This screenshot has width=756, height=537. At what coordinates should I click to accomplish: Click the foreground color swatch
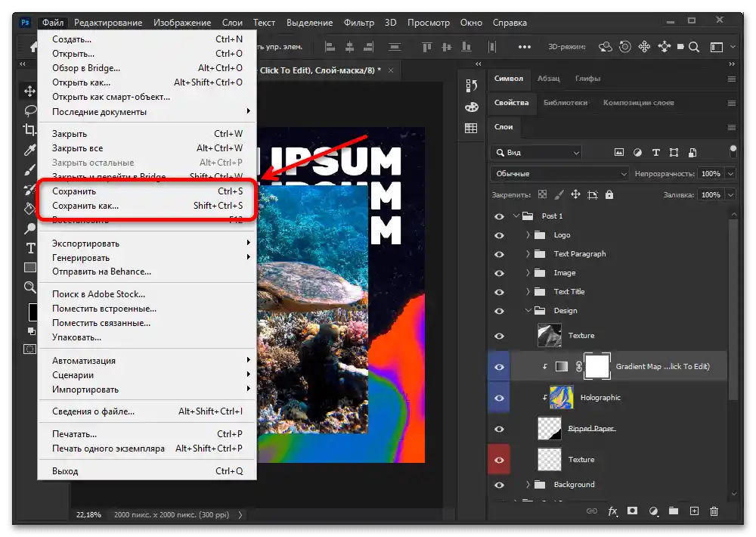click(33, 312)
